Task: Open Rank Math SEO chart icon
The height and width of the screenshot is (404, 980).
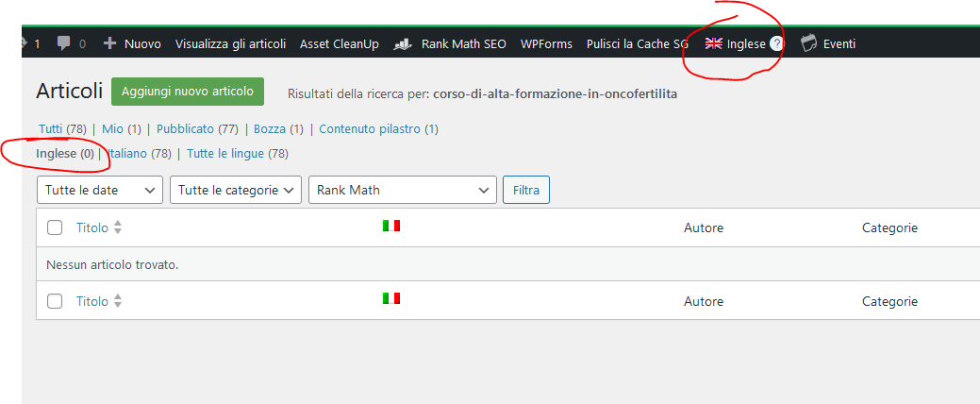Action: [403, 43]
